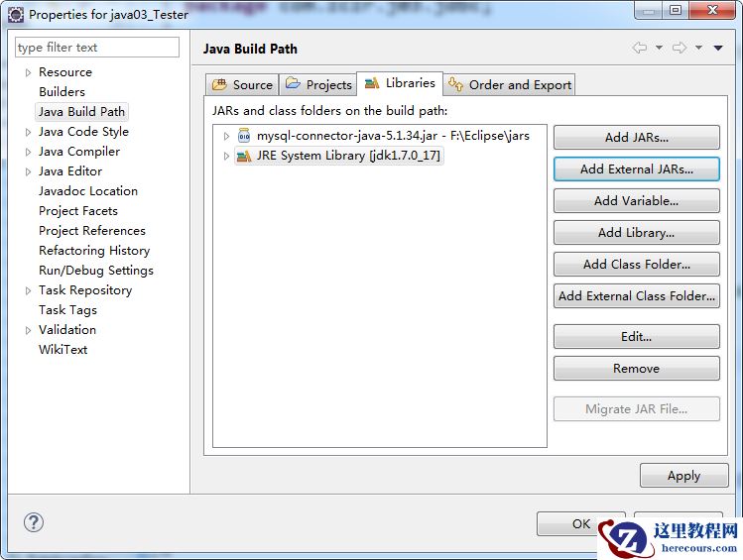Open the view menu dropdown triangle
The width and height of the screenshot is (743, 560).
point(718,48)
